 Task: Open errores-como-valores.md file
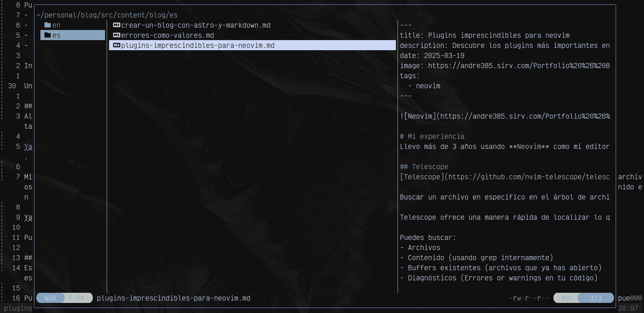pyautogui.click(x=167, y=35)
